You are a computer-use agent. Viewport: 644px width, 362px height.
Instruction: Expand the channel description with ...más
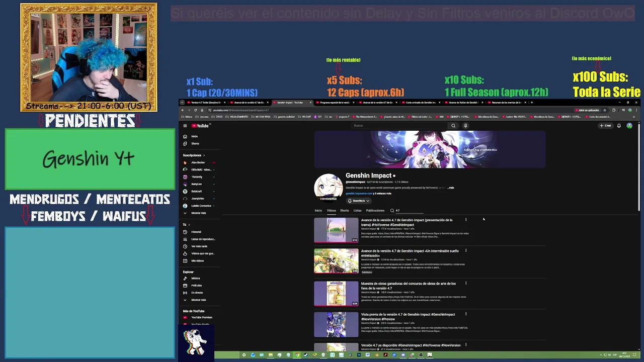pos(450,188)
